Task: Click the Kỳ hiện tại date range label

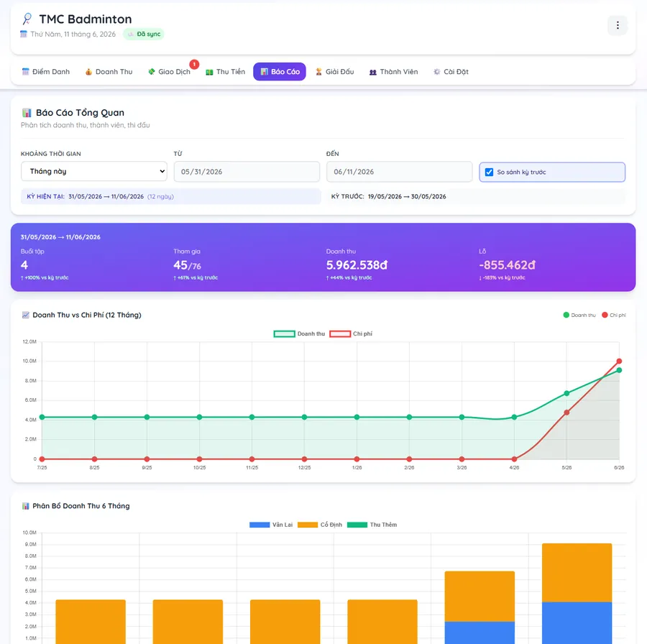Action: click(x=100, y=196)
